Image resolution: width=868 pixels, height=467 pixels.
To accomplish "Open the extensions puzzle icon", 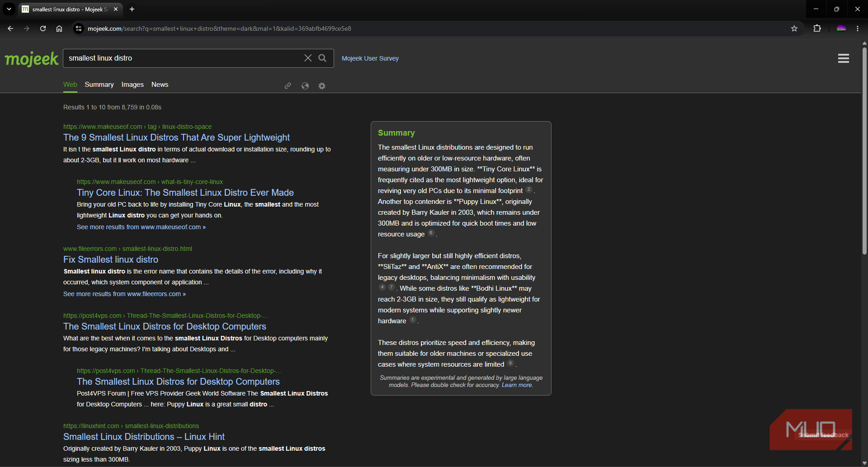I will pos(817,28).
